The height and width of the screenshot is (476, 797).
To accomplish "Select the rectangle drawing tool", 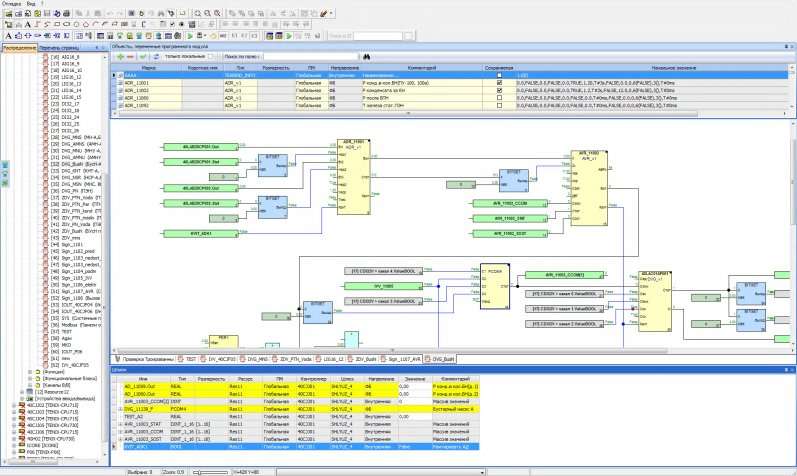I will (x=57, y=24).
